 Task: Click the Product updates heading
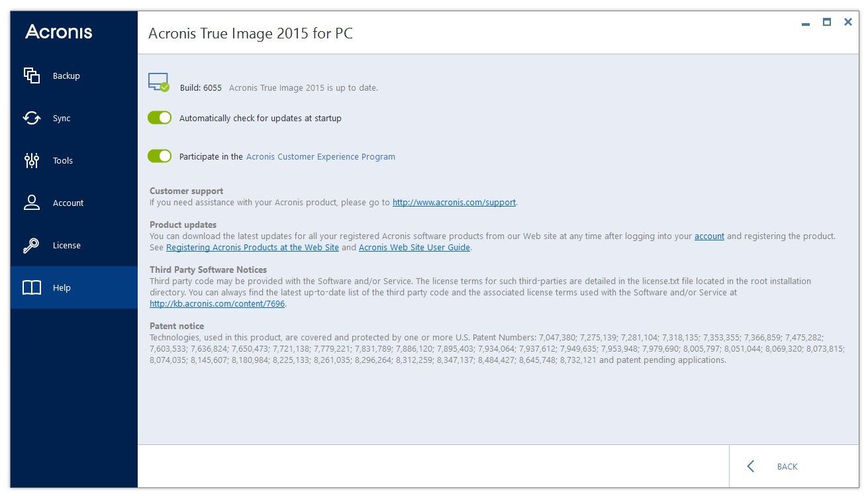pos(183,225)
